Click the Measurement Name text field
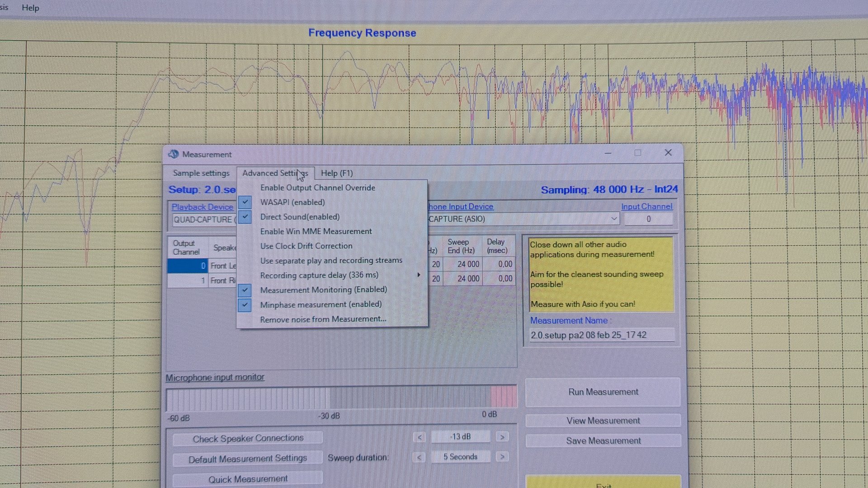The height and width of the screenshot is (488, 868). 601,335
